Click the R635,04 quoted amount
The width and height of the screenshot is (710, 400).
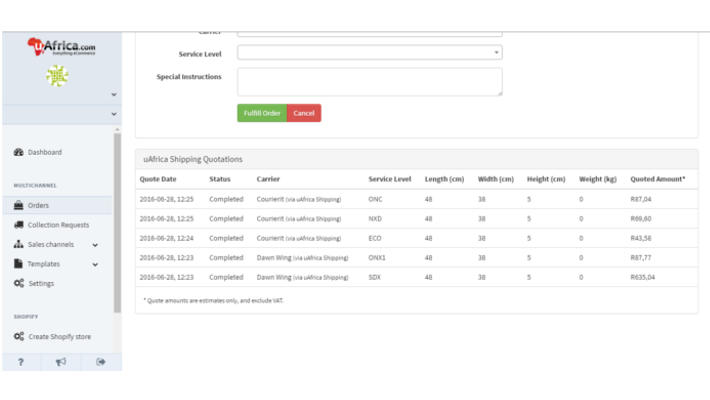[x=643, y=277]
